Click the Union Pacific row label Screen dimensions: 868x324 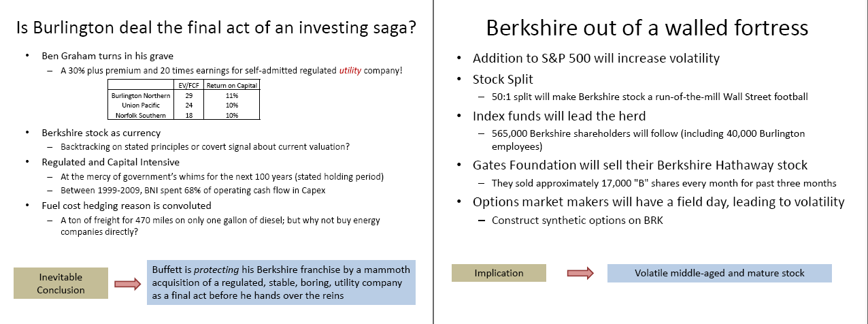(141, 106)
